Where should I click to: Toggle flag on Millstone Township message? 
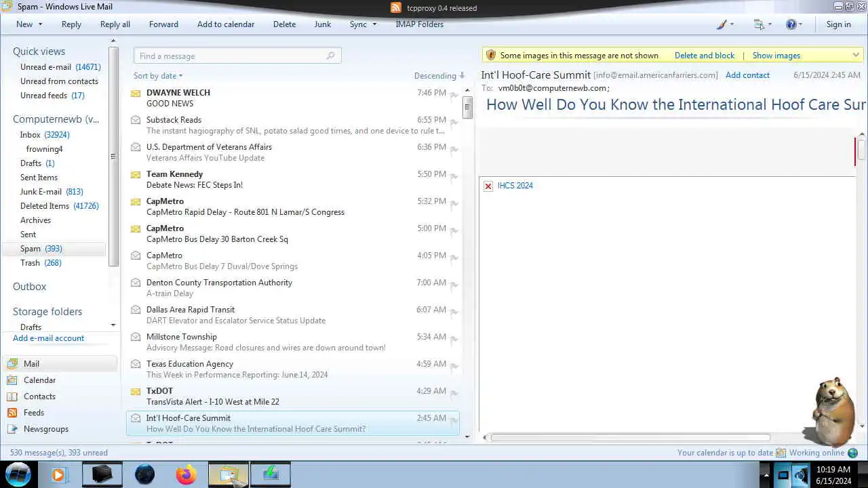[454, 340]
